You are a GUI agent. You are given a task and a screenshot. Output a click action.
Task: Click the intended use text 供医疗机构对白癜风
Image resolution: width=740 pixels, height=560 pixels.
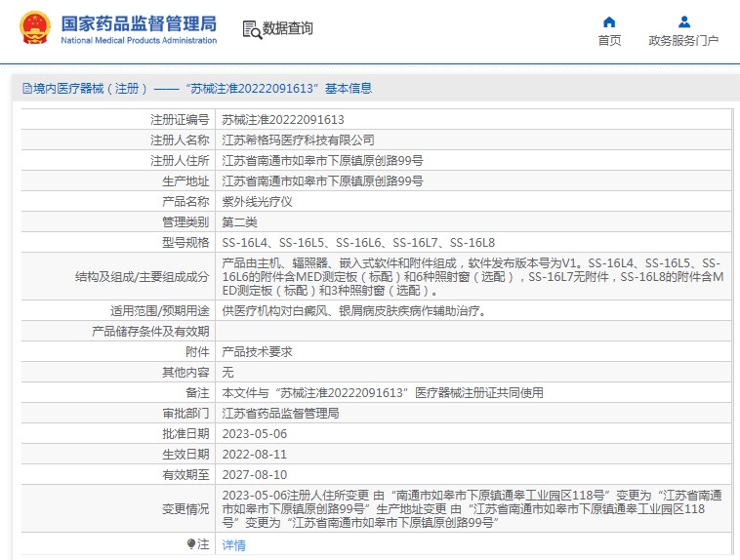coord(354,311)
